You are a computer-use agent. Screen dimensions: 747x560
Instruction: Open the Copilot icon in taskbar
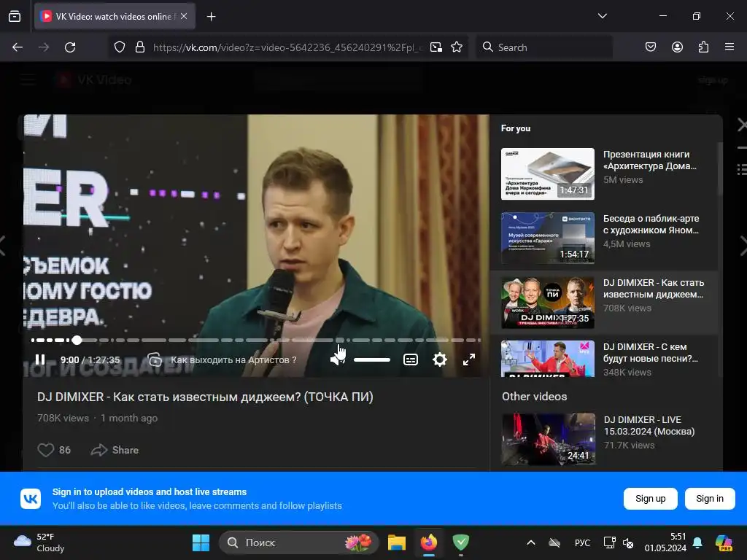724,542
